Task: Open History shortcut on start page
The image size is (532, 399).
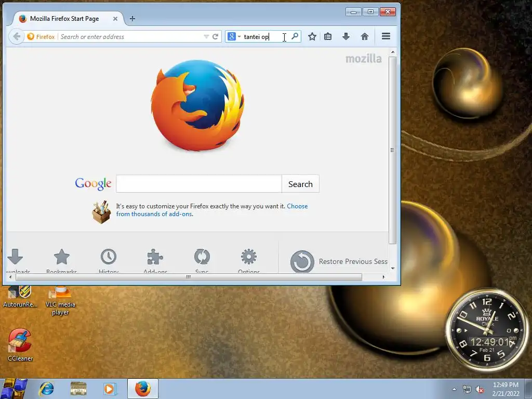Action: (x=109, y=260)
